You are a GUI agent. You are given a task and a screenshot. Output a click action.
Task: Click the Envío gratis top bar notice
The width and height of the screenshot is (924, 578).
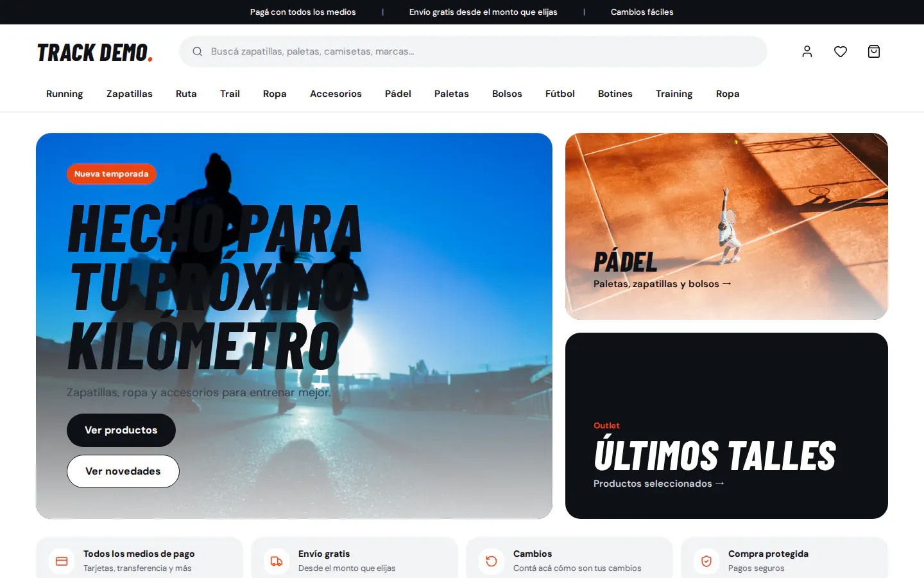click(x=483, y=12)
